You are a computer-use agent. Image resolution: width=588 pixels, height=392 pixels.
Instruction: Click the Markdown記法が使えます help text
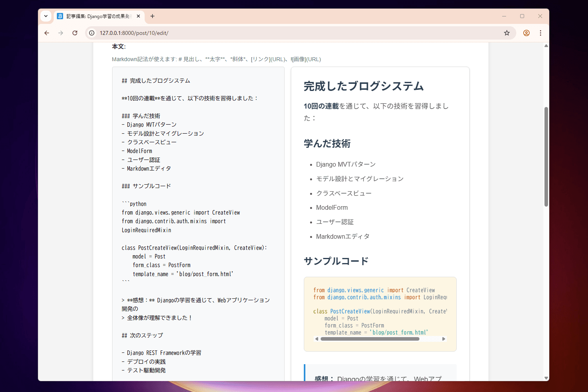click(216, 59)
